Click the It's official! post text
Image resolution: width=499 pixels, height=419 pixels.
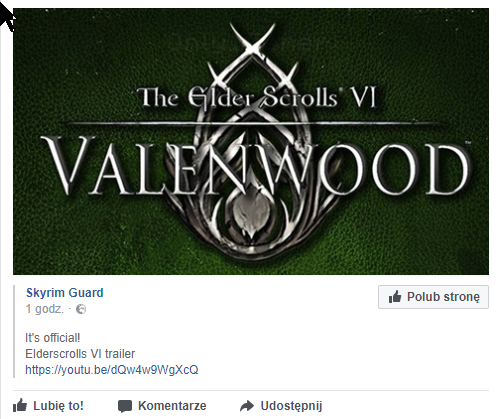coord(53,338)
